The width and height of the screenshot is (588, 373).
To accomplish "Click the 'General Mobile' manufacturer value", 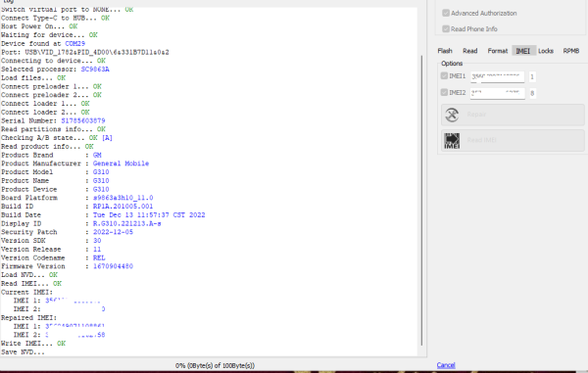I will pyautogui.click(x=121, y=163).
